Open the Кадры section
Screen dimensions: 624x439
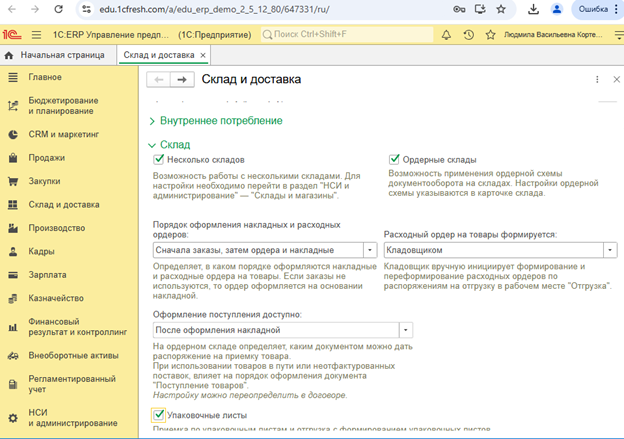point(41,252)
